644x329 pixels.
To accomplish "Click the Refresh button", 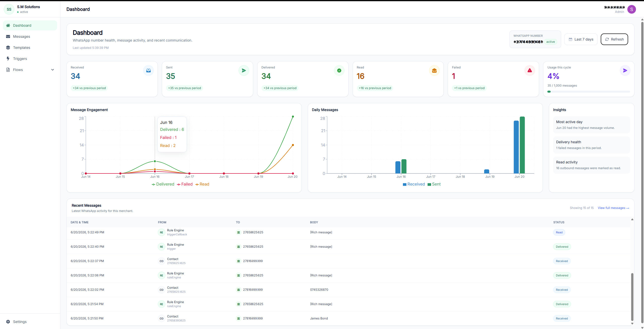I will click(x=614, y=39).
